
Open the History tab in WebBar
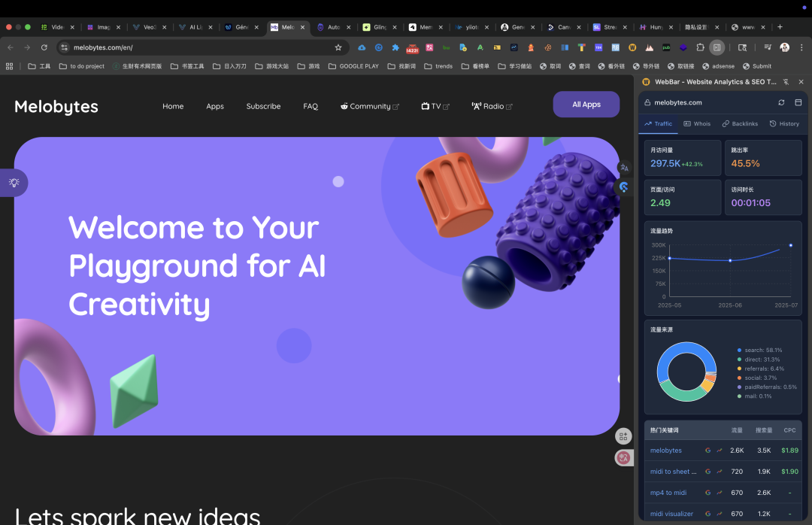(x=784, y=124)
